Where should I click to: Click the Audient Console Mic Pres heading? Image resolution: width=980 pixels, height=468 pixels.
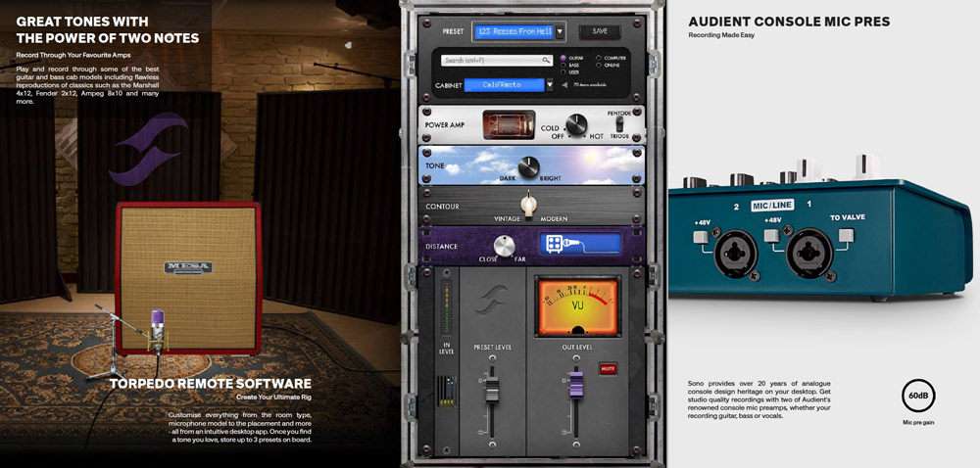click(x=789, y=22)
